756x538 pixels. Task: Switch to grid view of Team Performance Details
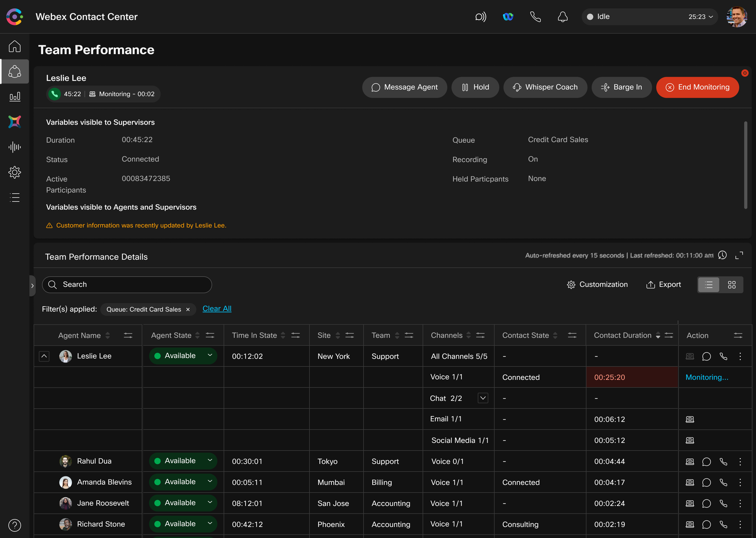point(732,284)
